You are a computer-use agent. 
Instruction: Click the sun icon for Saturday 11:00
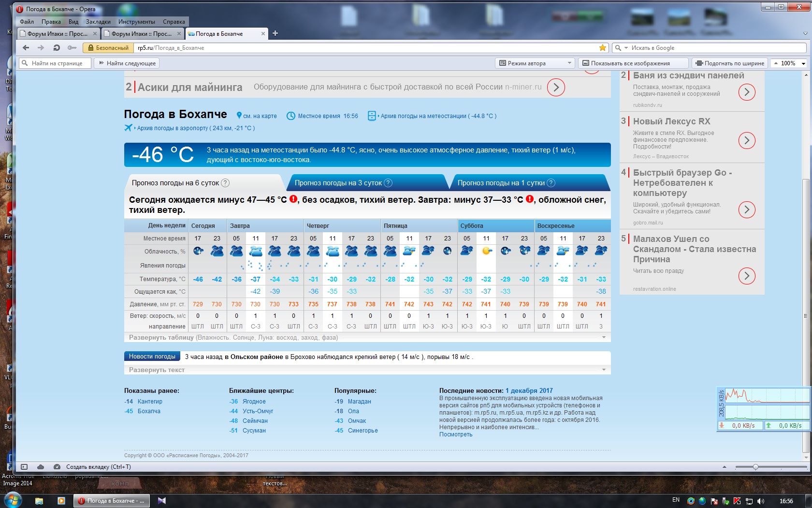click(487, 251)
